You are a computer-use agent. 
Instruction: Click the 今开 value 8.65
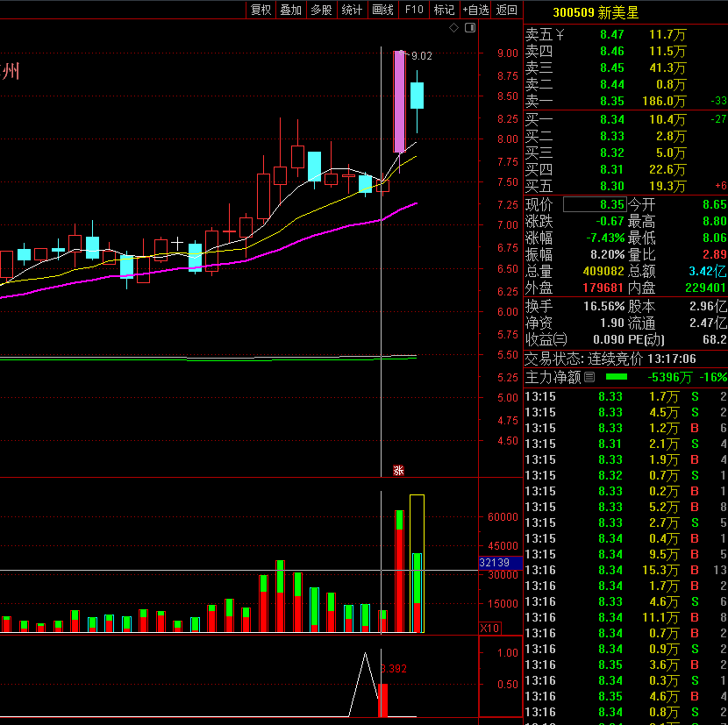[x=715, y=204]
